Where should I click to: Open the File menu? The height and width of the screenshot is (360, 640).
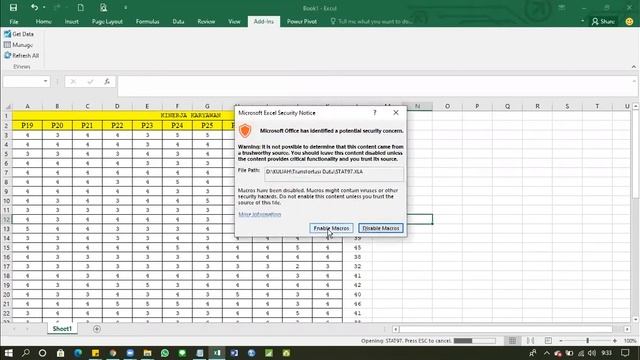14,21
